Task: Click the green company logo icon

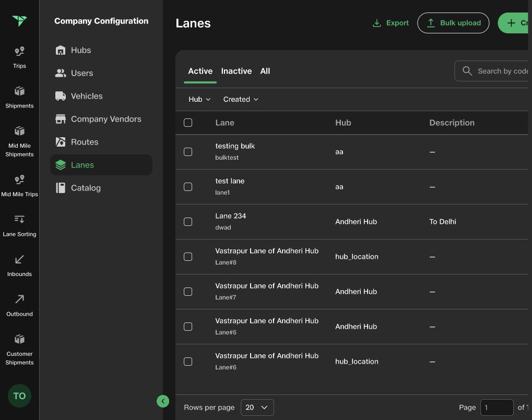Action: (x=19, y=21)
